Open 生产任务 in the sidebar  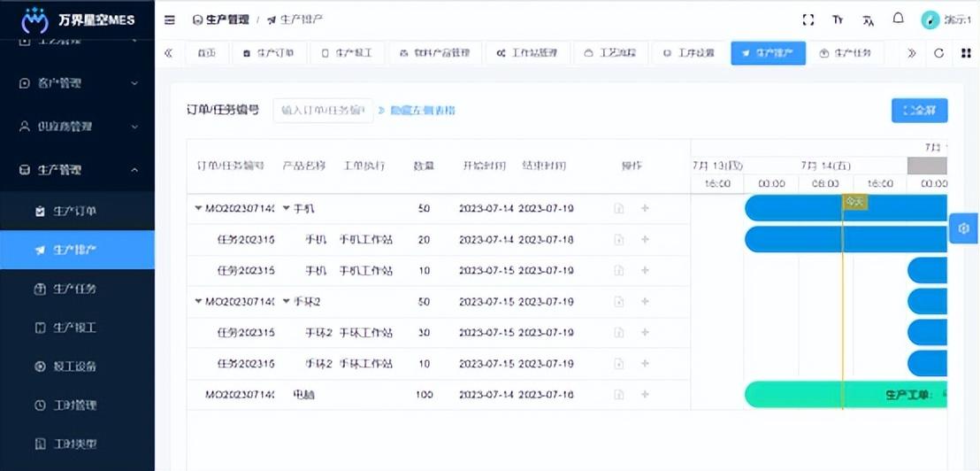pyautogui.click(x=77, y=289)
